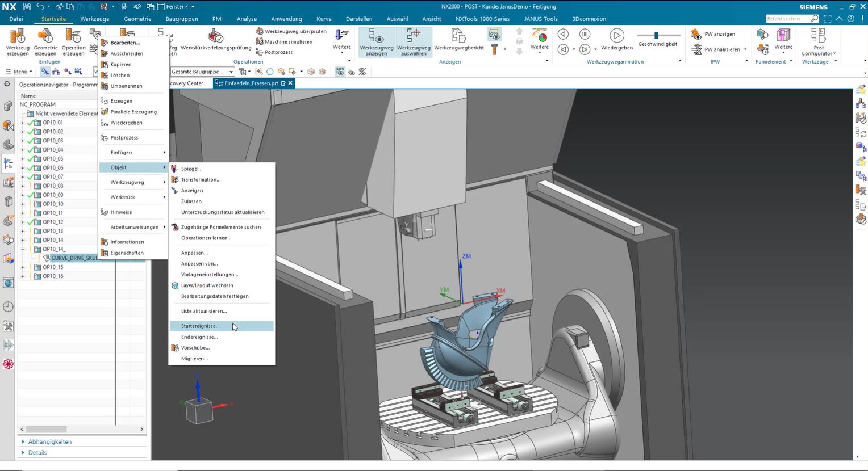Image resolution: width=868 pixels, height=471 pixels.
Task: Click the help question mark icon
Action: pyautogui.click(x=850, y=19)
